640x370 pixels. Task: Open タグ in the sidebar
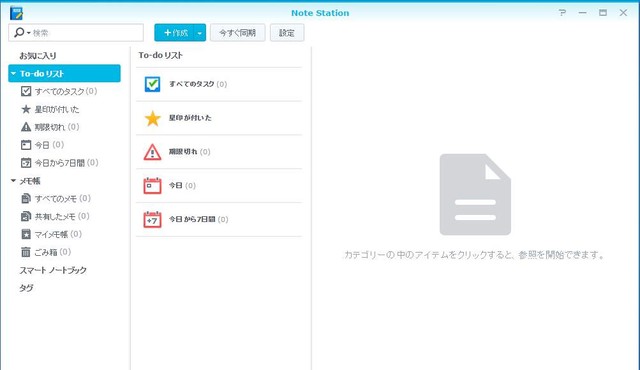click(27, 288)
